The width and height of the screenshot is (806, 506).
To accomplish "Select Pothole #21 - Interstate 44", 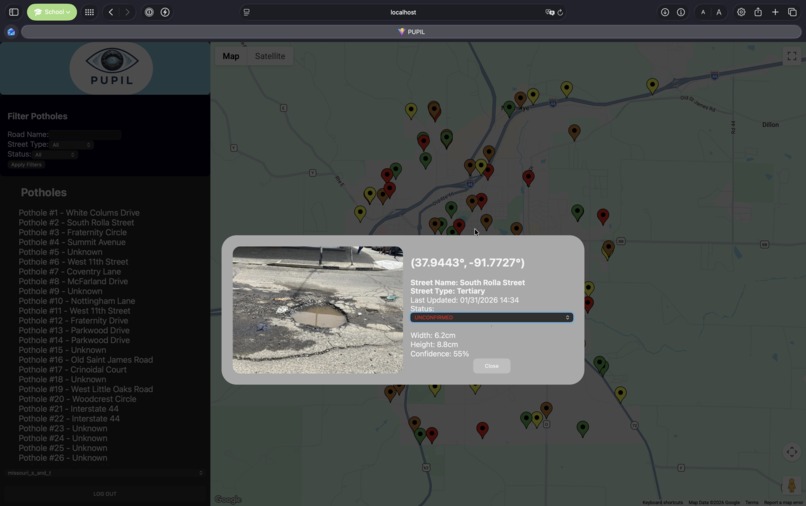I will coord(69,409).
